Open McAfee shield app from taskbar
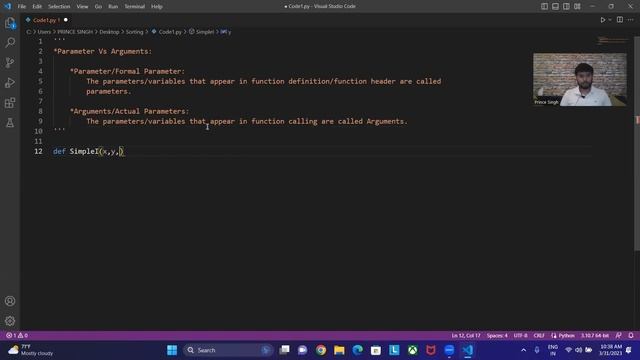The image size is (640, 360). 431,350
